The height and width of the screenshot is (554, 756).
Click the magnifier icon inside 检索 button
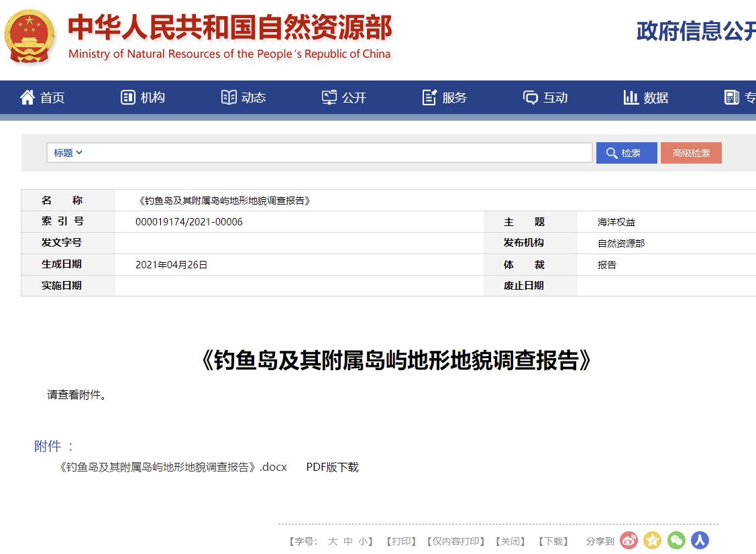tap(611, 152)
